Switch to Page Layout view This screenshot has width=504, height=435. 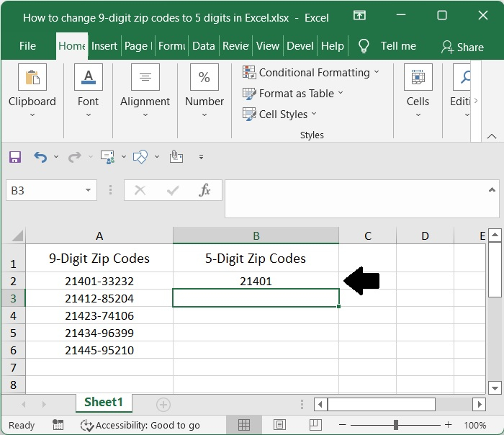point(279,425)
